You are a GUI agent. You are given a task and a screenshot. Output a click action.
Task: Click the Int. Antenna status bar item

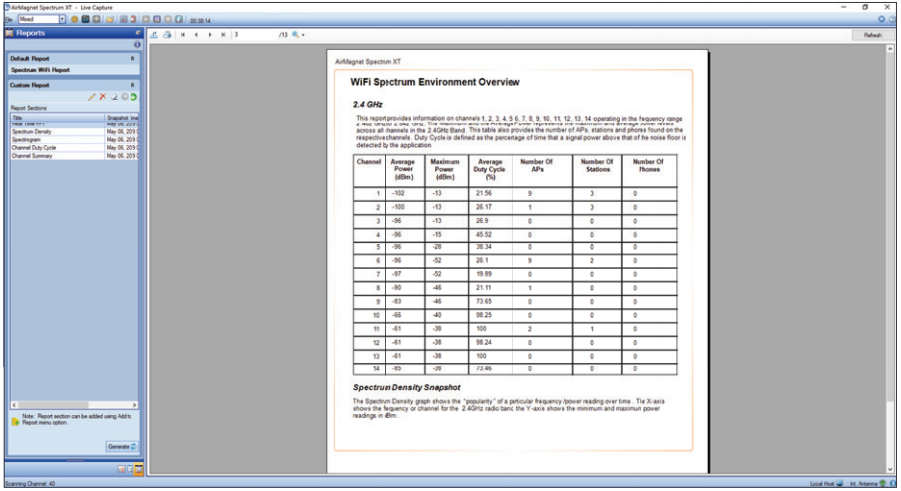(868, 484)
